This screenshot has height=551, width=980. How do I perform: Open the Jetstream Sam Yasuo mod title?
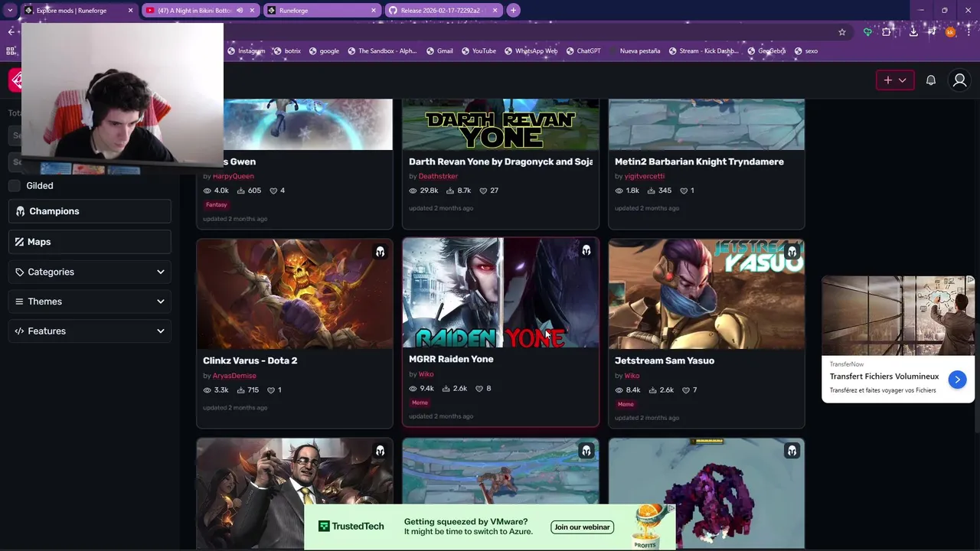[665, 360]
